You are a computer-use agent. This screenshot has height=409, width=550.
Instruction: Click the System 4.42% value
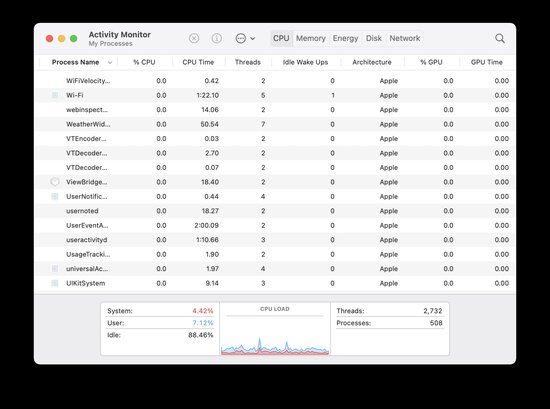click(x=202, y=311)
